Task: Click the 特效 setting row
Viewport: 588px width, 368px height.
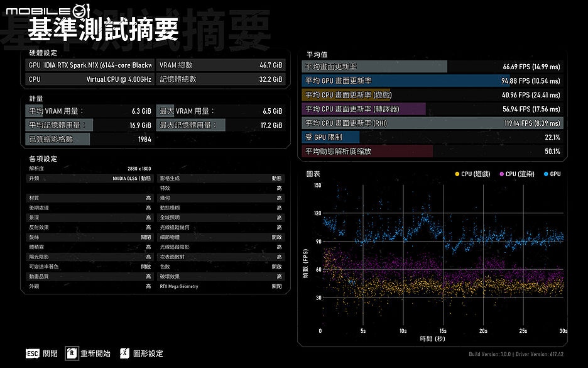Action: tap(221, 188)
